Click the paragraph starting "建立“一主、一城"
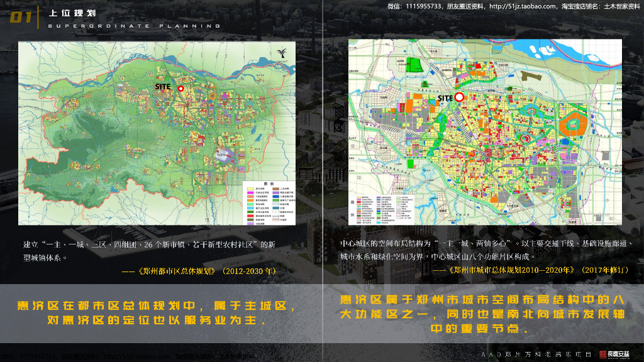Viewport: 644px width, 362px height. click(150, 251)
